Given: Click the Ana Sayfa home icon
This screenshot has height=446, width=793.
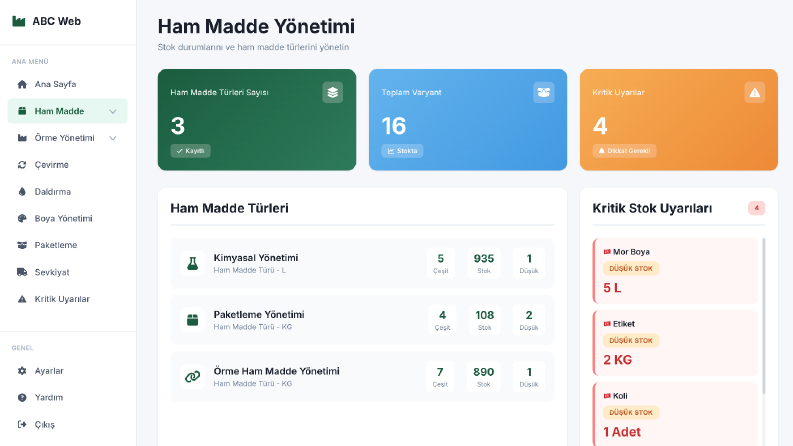Looking at the screenshot, I should pyautogui.click(x=22, y=84).
